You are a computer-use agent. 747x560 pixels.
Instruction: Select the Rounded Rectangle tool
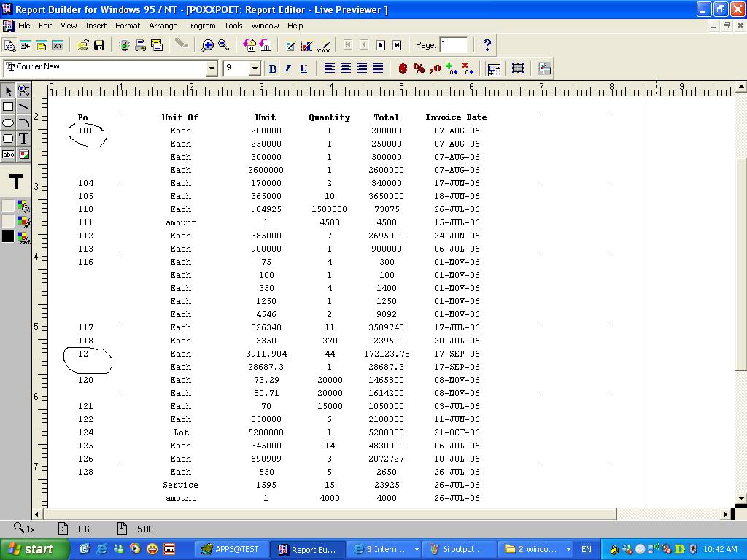click(8, 139)
